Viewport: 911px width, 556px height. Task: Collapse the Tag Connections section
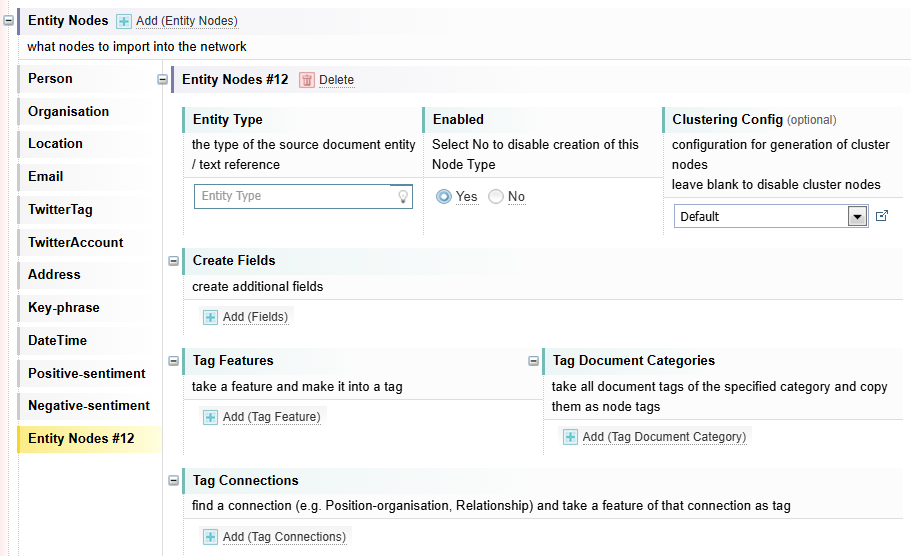pyautogui.click(x=174, y=481)
